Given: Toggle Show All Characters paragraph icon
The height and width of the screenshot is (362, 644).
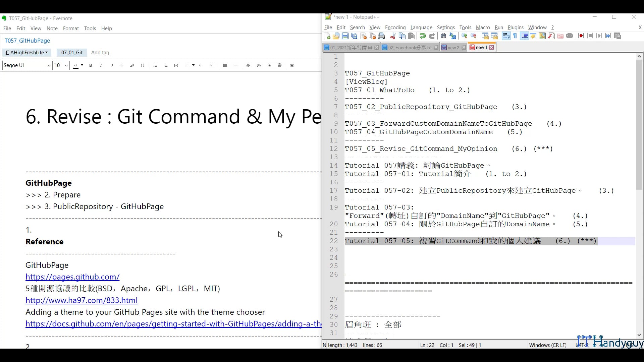Looking at the screenshot, I should click(516, 36).
